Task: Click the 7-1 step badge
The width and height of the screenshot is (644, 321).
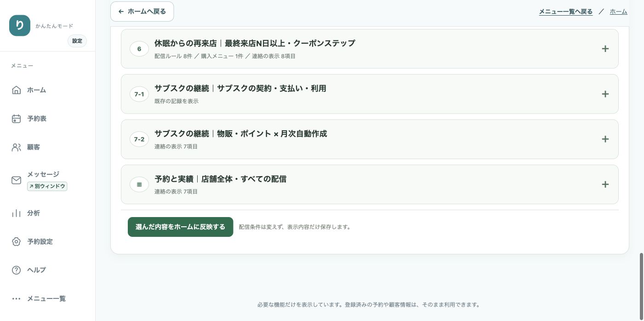Action: [139, 94]
